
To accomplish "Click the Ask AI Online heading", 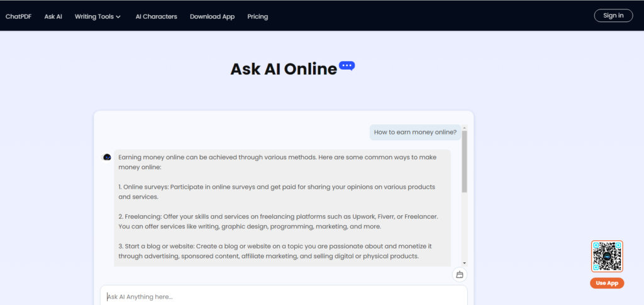I will 284,69.
